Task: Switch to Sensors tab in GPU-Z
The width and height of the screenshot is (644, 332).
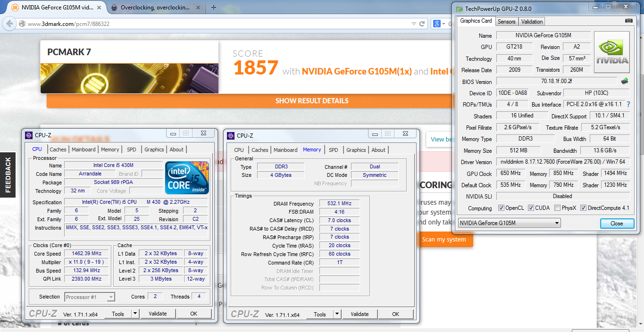Action: coord(507,22)
